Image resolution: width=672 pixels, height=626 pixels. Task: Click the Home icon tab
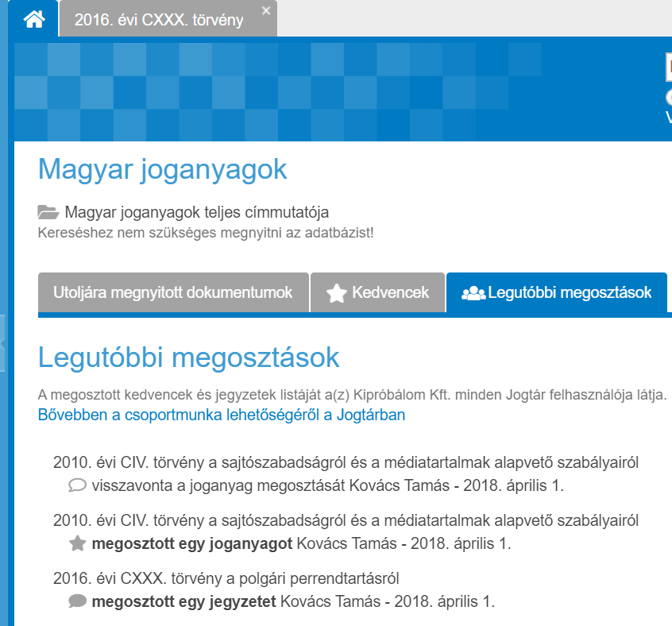tap(33, 19)
